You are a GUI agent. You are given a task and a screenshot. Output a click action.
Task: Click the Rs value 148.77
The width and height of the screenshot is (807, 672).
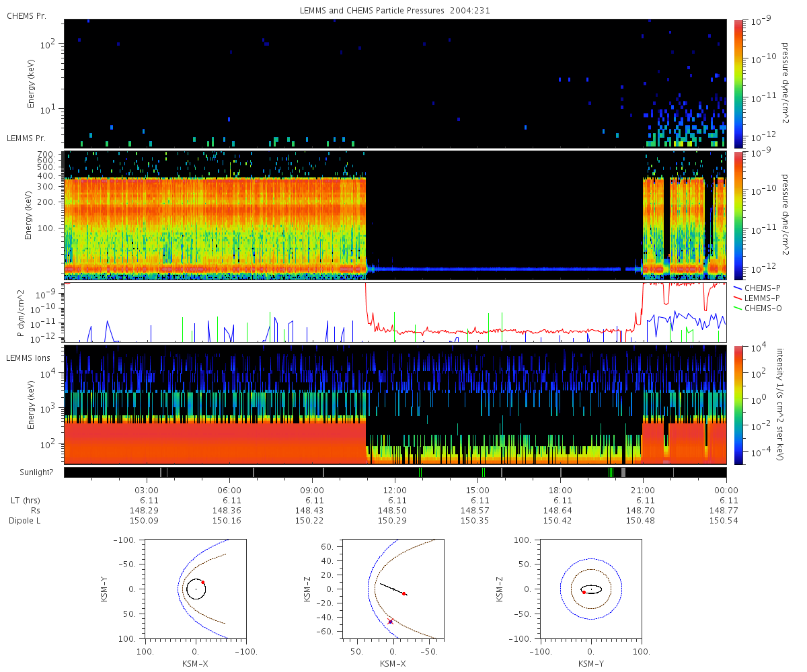pos(723,510)
